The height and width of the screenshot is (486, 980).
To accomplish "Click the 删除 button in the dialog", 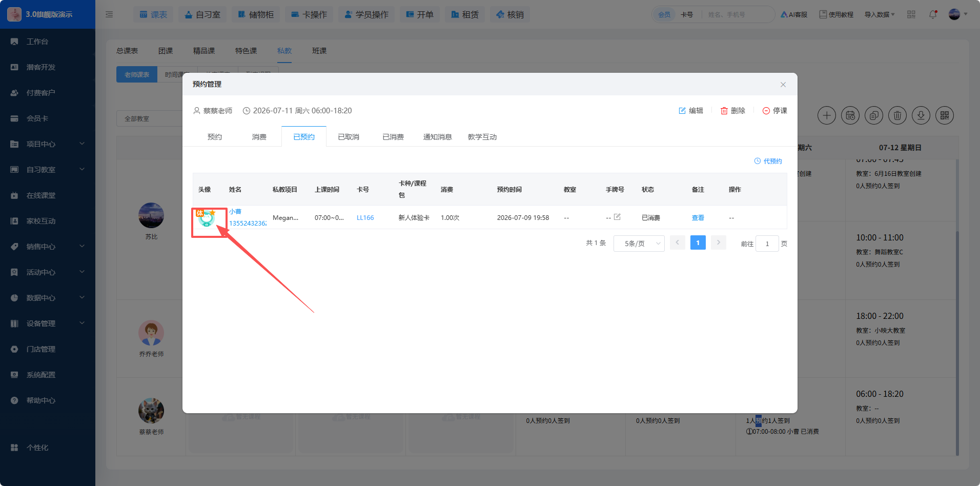I will pyautogui.click(x=732, y=111).
